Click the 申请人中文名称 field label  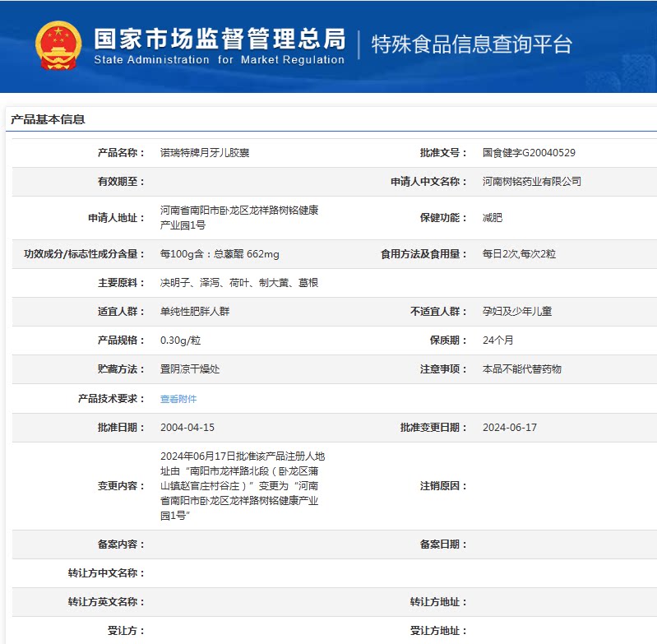pos(428,182)
